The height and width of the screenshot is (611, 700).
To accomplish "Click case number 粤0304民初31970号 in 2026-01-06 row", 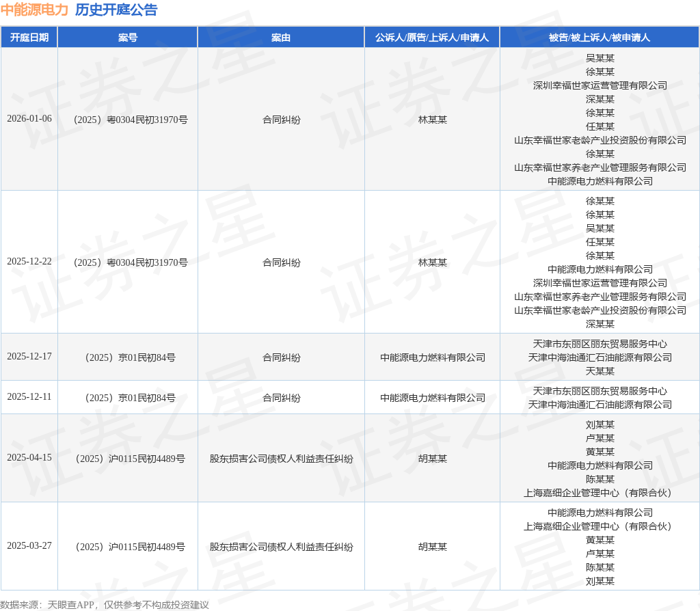I will tap(131, 120).
